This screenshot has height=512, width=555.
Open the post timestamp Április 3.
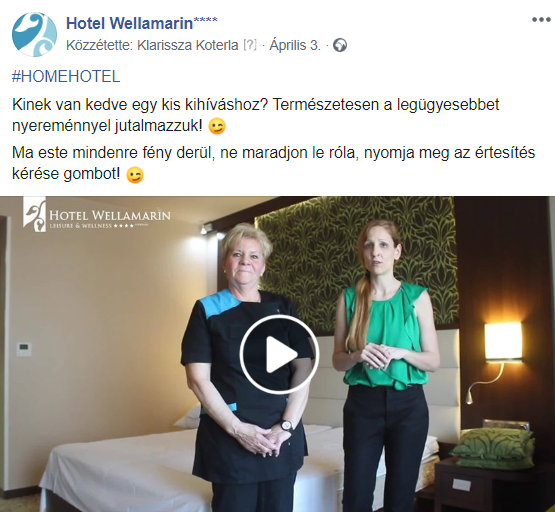pos(295,45)
